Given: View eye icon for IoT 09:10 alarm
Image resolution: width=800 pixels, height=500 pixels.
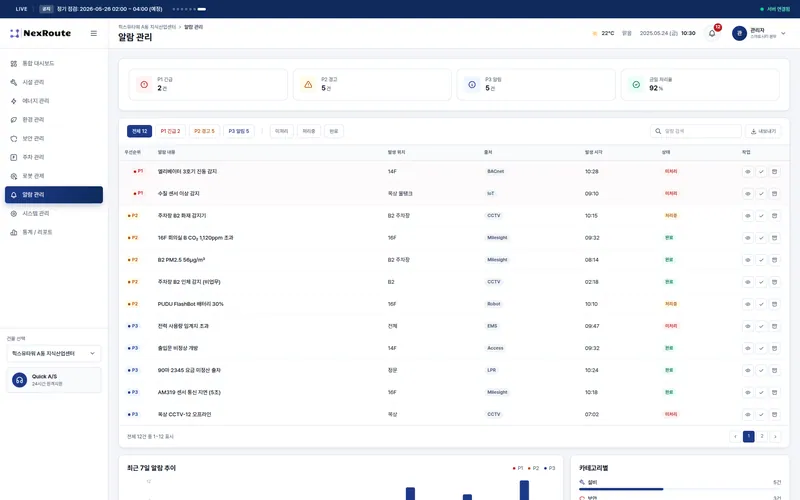Looking at the screenshot, I should [x=747, y=194].
